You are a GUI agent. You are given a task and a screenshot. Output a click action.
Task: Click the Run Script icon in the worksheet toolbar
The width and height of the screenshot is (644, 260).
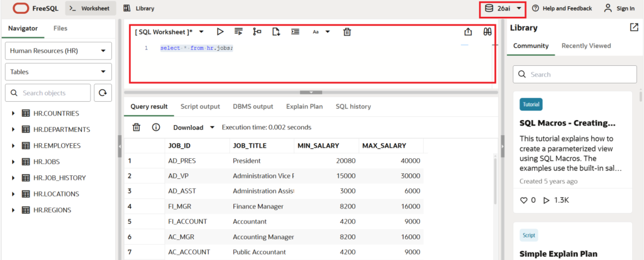tap(238, 31)
